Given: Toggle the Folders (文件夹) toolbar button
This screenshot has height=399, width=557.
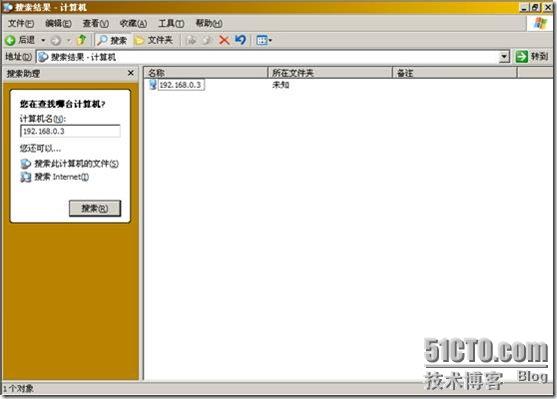Looking at the screenshot, I should [154, 40].
